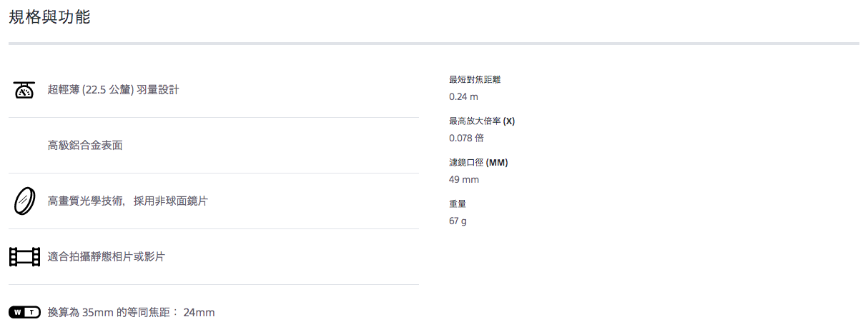Viewport: 868px width, 332px height.
Task: Click the 高級鋁合金表面 feature text
Action: tap(85, 145)
